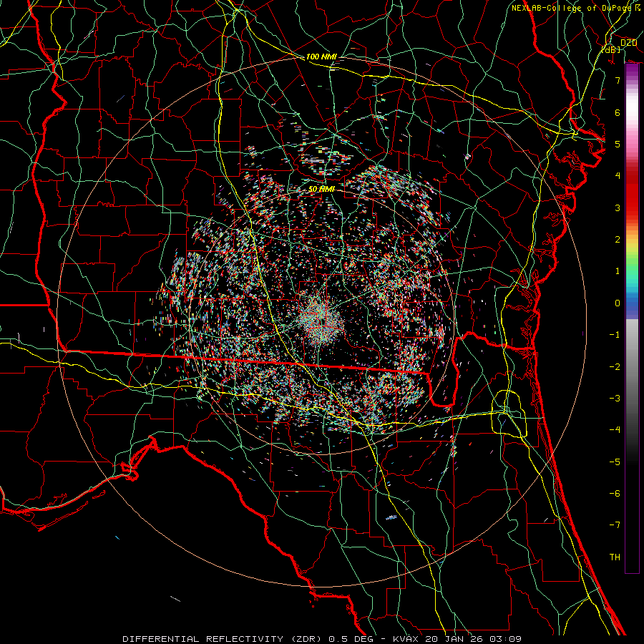Image resolution: width=644 pixels, height=644 pixels.
Task: Click the 0 value on the scale
Action: click(618, 303)
